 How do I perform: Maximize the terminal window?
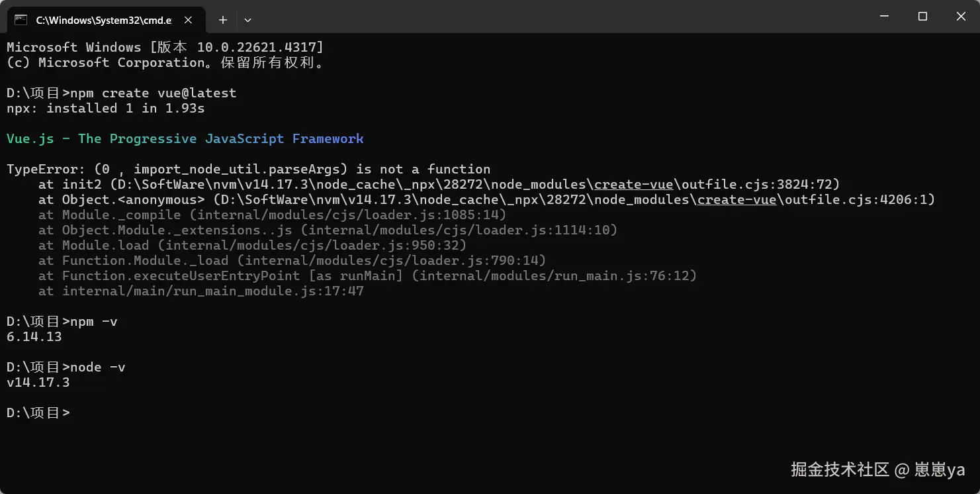click(x=922, y=17)
